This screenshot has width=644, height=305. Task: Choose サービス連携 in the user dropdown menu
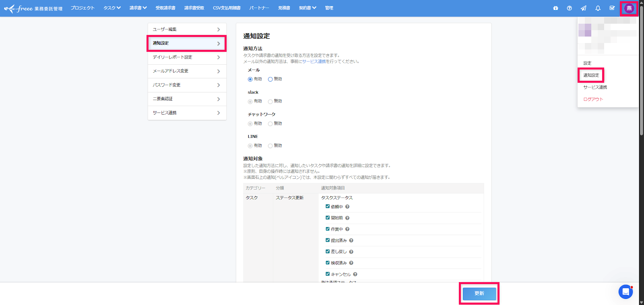click(x=595, y=87)
